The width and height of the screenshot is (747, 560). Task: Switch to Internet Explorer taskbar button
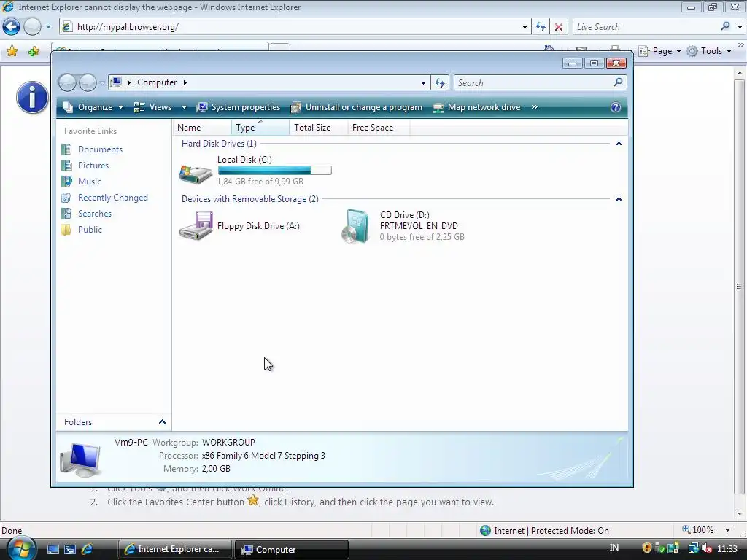click(175, 549)
